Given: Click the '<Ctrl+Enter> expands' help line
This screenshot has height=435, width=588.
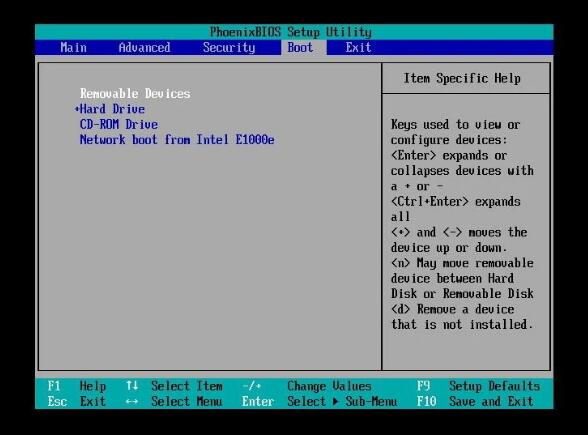Looking at the screenshot, I should (456, 202).
